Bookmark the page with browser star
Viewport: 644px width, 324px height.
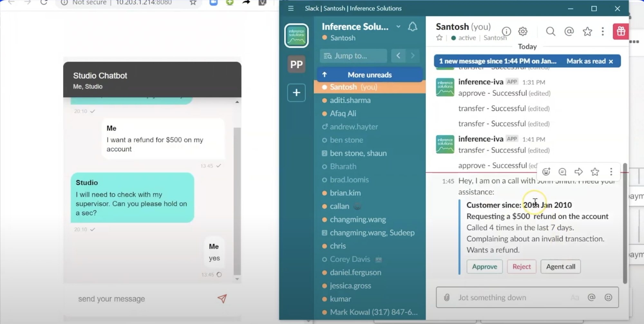193,3
